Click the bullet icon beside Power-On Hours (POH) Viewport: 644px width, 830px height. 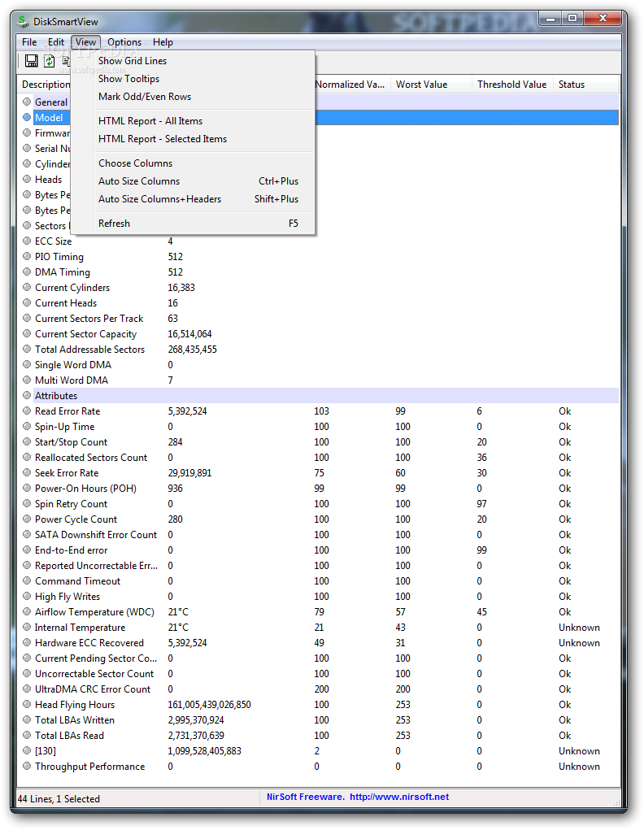click(x=27, y=488)
